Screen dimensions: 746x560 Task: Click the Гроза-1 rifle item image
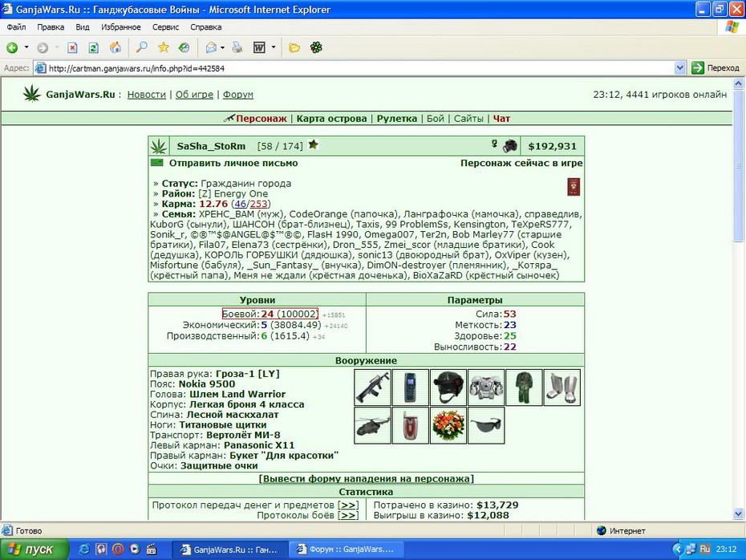coord(372,388)
